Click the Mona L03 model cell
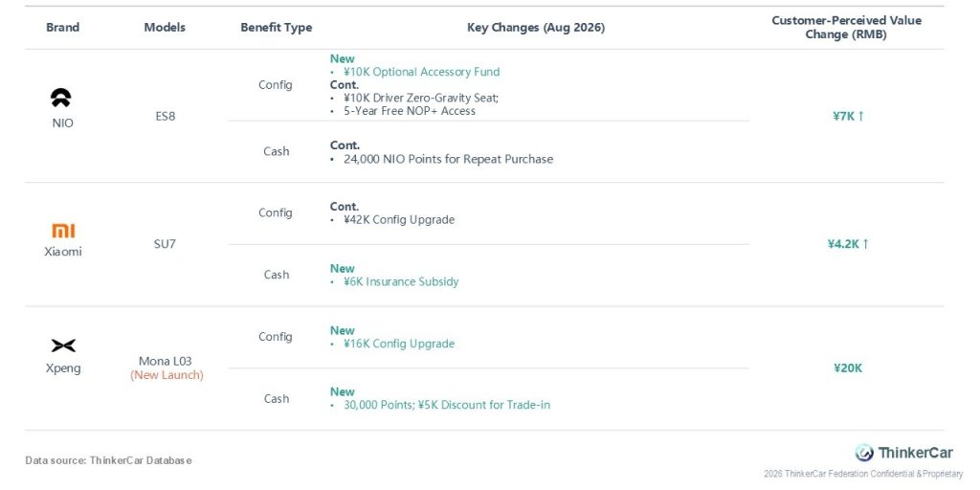The image size is (980, 490). pyautogui.click(x=165, y=361)
